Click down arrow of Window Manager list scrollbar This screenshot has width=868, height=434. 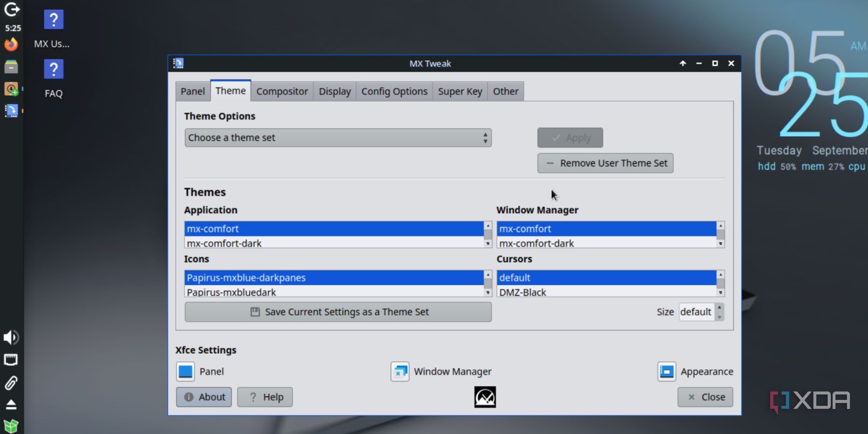[720, 244]
